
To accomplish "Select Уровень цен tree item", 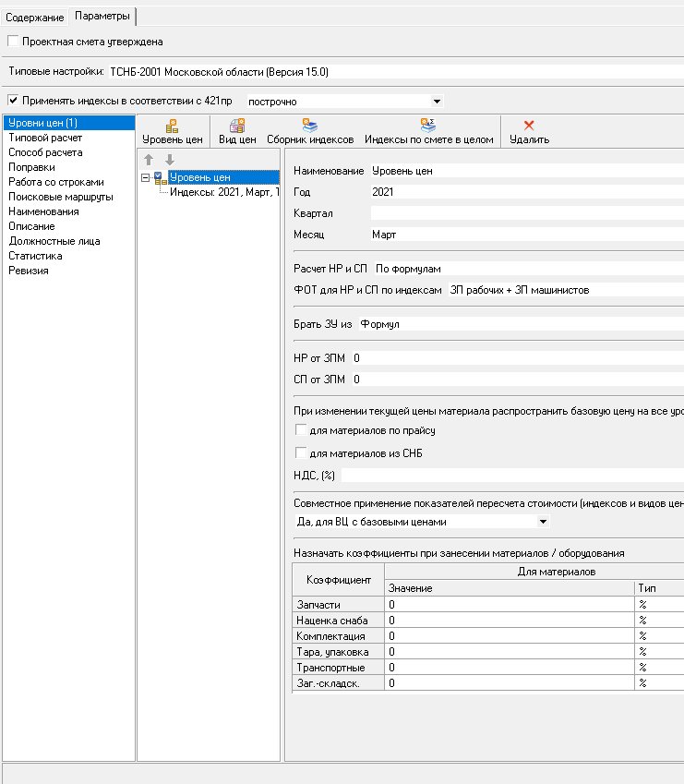I will (223, 177).
